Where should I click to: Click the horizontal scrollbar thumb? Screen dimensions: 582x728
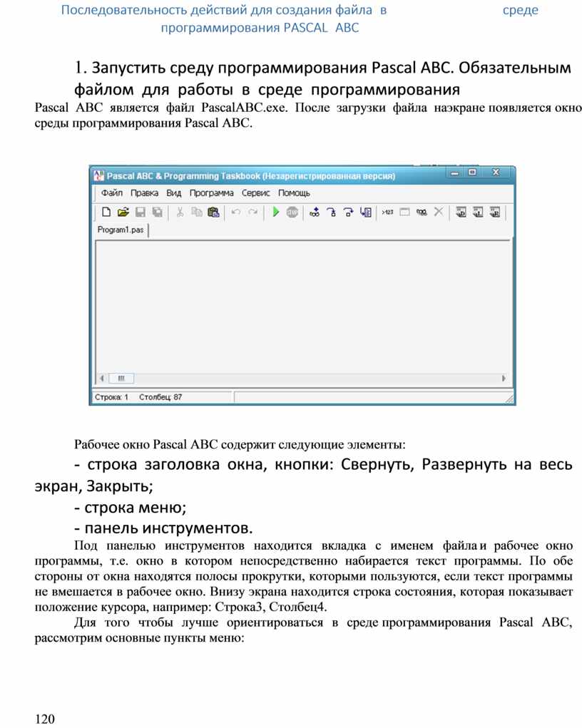click(x=121, y=378)
